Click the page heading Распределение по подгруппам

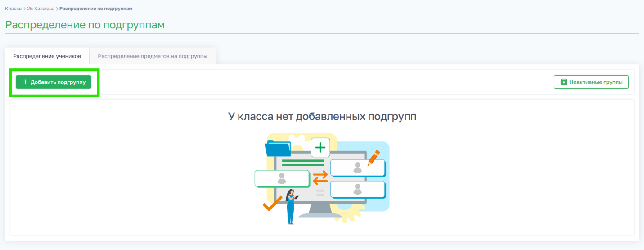pos(85,25)
